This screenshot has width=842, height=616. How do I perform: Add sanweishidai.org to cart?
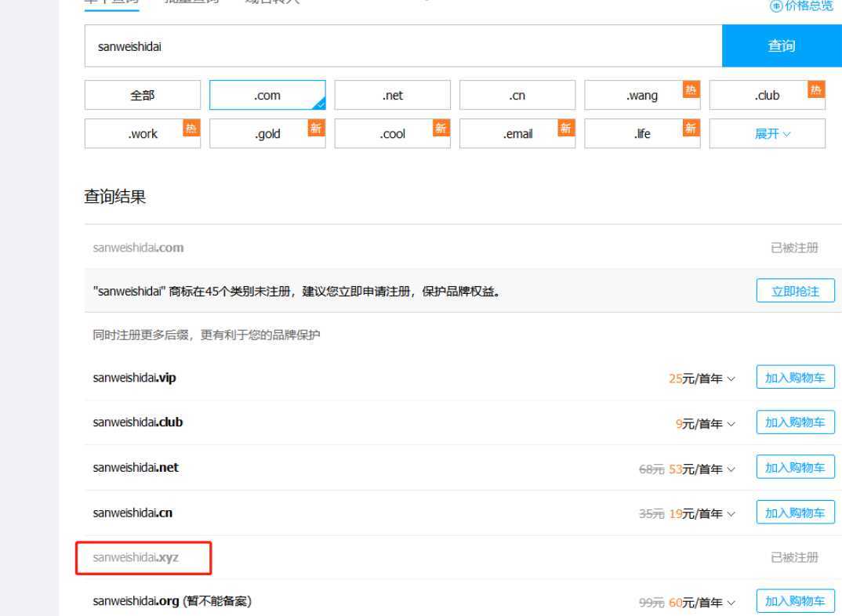click(x=795, y=601)
